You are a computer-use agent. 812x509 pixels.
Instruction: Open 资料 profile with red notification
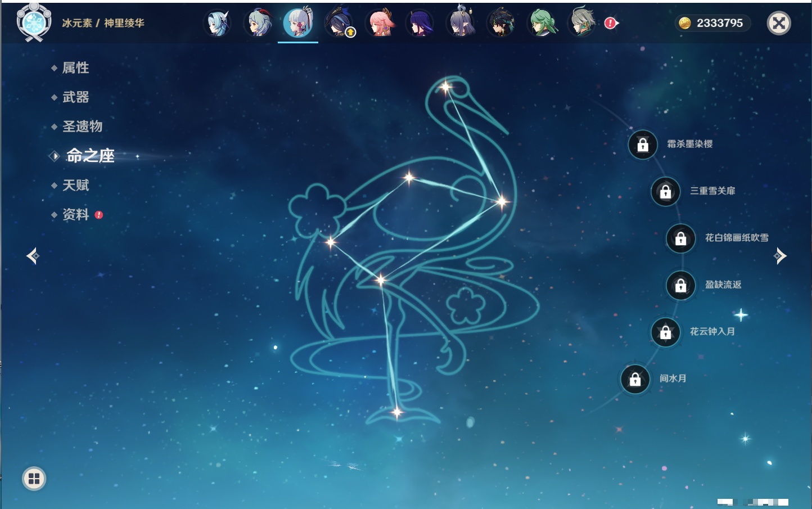pos(75,214)
